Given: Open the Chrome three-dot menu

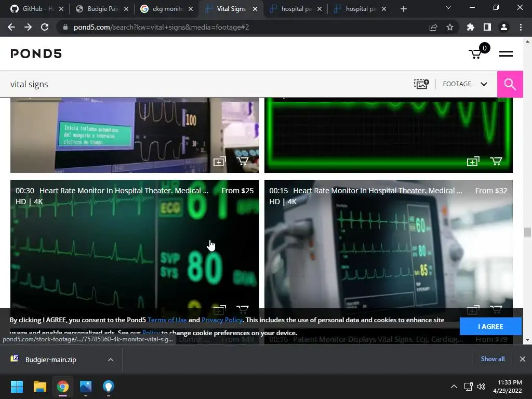Looking at the screenshot, I should [x=521, y=27].
